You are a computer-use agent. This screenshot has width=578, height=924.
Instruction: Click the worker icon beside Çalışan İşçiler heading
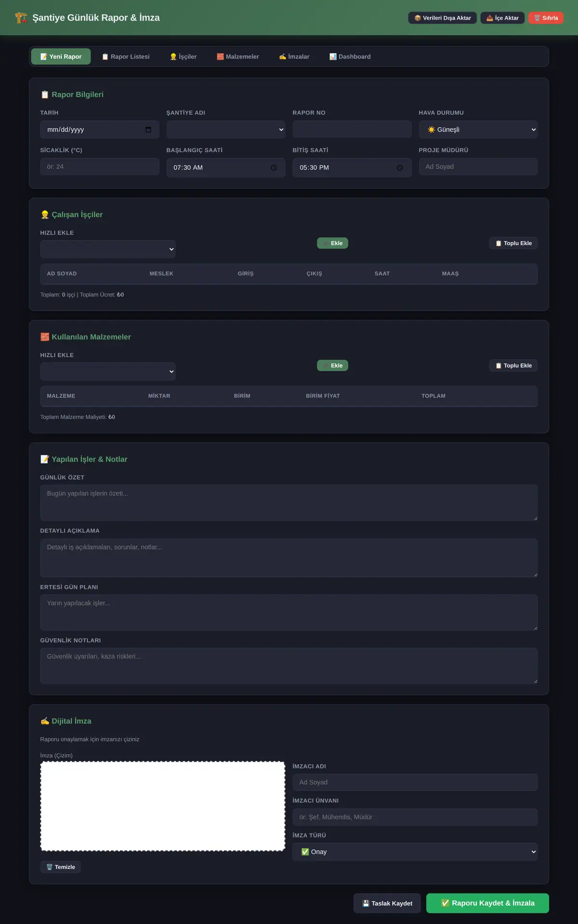point(45,215)
